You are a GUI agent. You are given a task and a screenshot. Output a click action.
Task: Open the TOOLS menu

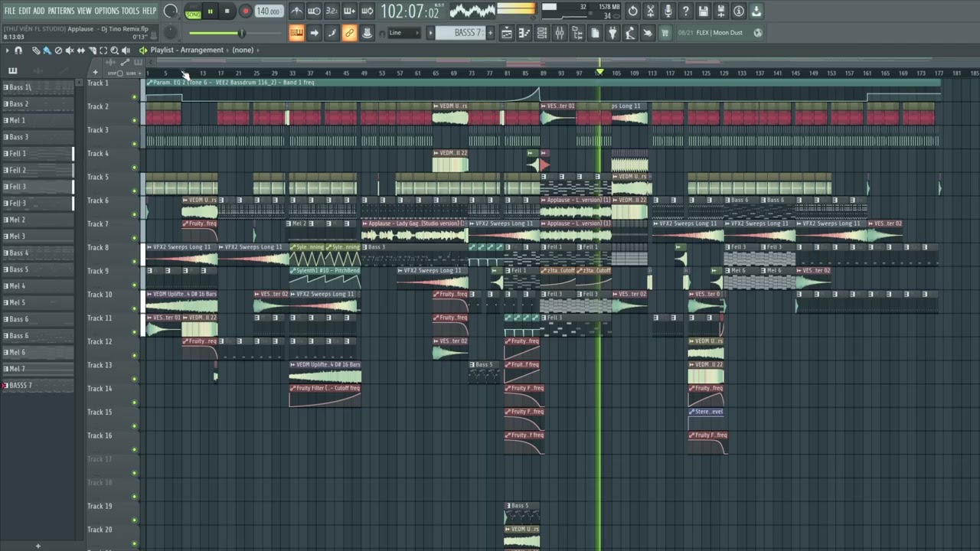point(130,11)
